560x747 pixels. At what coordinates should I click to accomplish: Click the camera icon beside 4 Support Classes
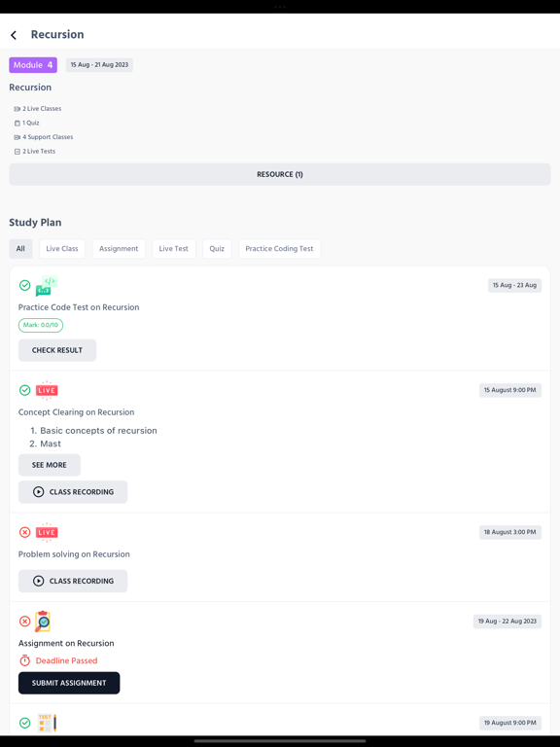coord(17,137)
